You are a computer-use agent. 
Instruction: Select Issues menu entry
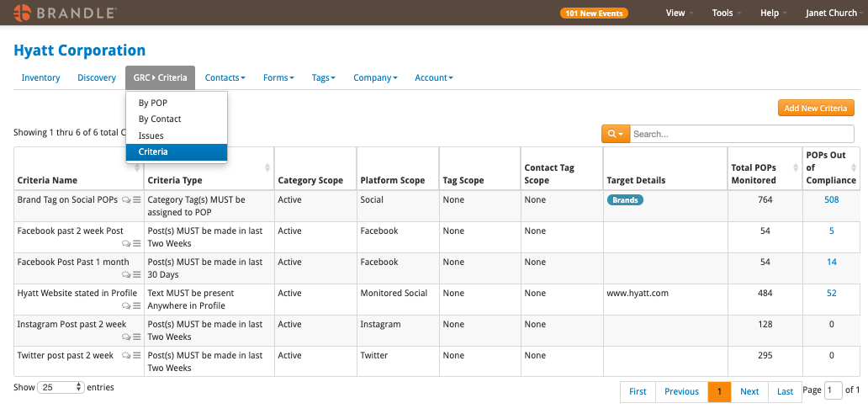point(177,135)
